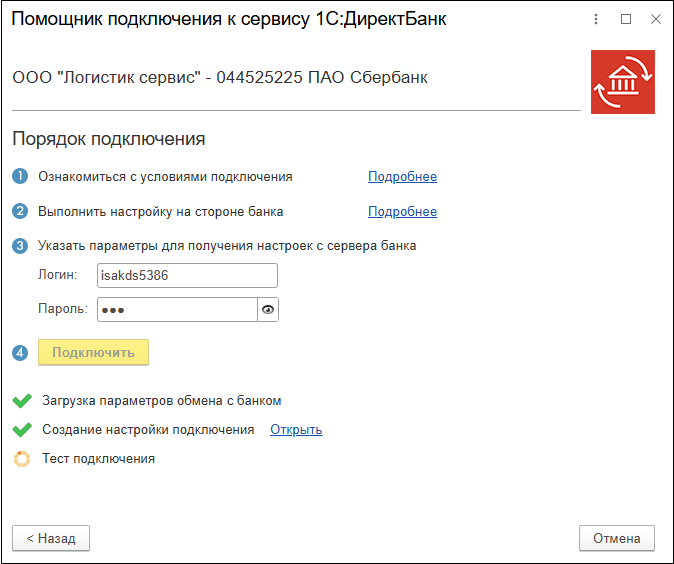Viewport: 674px width, 564px height.
Task: Open the three-dot more options menu
Action: pos(596,19)
